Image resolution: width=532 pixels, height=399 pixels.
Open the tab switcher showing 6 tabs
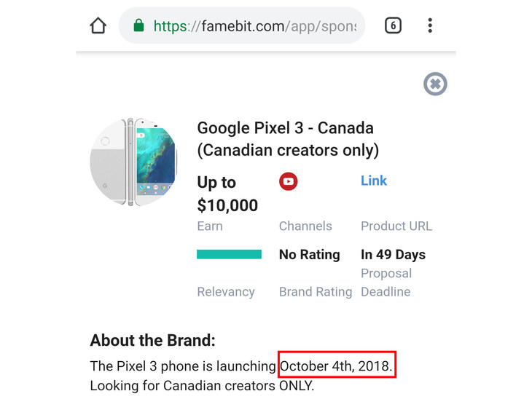(x=394, y=25)
